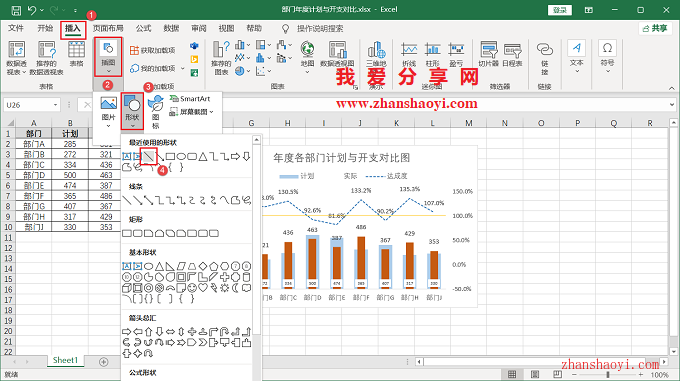Open the 文件 File menu

(16, 28)
